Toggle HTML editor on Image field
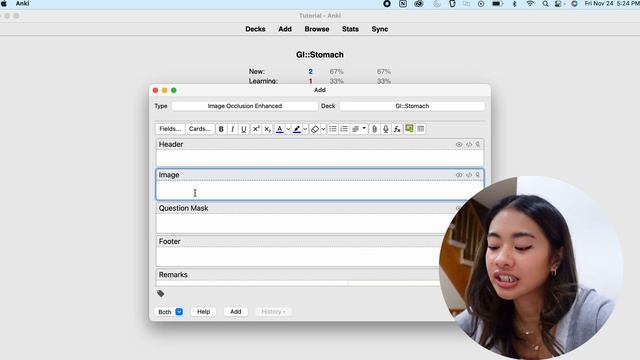Image resolution: width=640 pixels, height=360 pixels. 469,175
